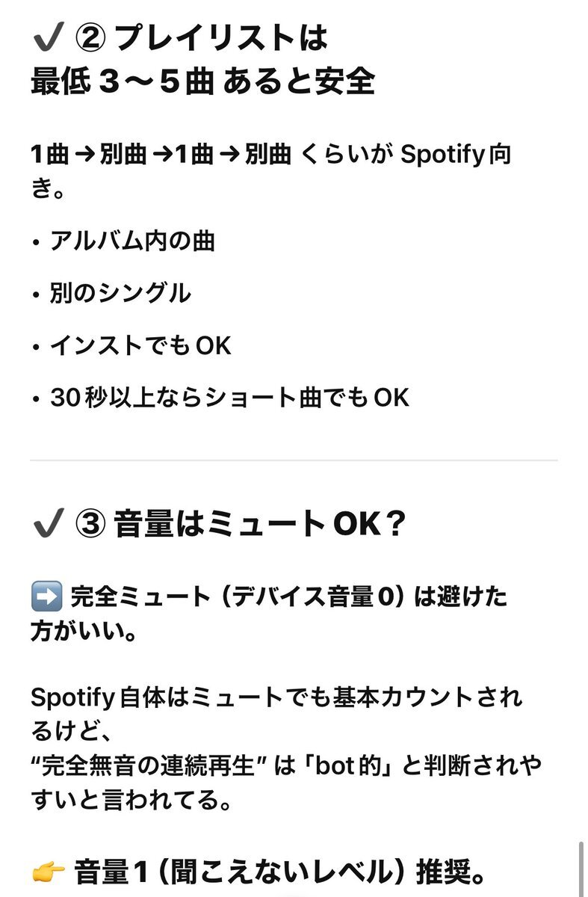Click the Spotify向き text
Viewport: 588px width, 897px height.
(x=456, y=155)
